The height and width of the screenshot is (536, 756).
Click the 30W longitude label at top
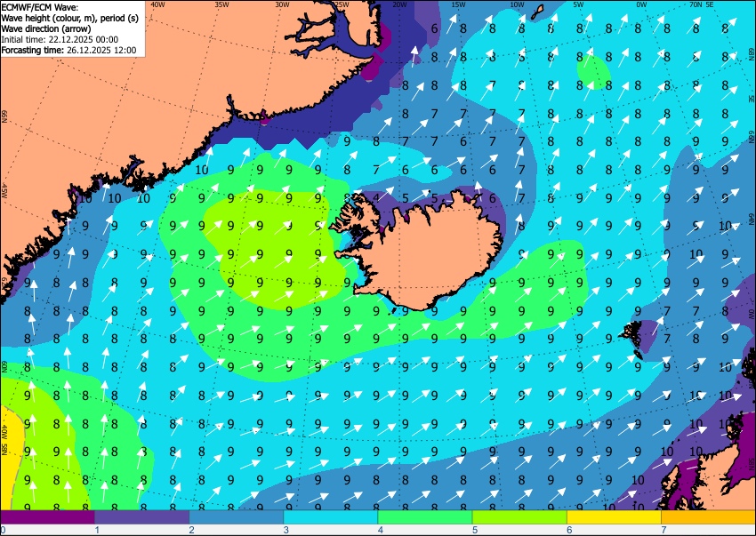pyautogui.click(x=283, y=4)
